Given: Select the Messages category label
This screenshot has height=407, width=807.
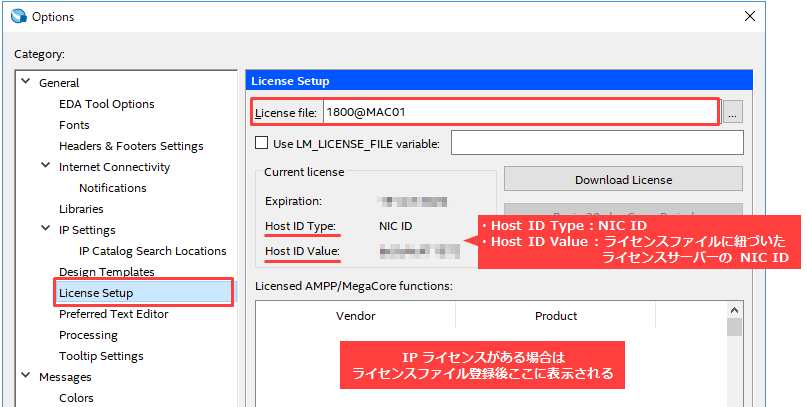Looking at the screenshot, I should coord(65,377).
